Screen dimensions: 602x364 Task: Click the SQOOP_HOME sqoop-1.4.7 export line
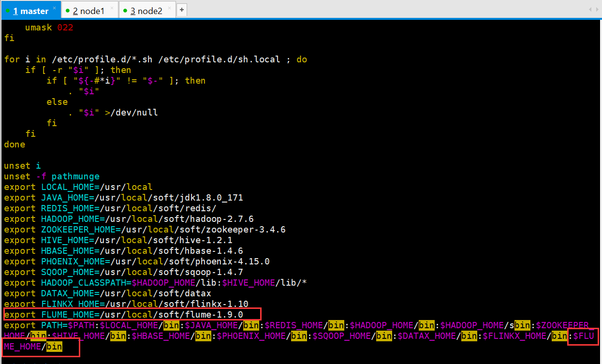tap(123, 272)
